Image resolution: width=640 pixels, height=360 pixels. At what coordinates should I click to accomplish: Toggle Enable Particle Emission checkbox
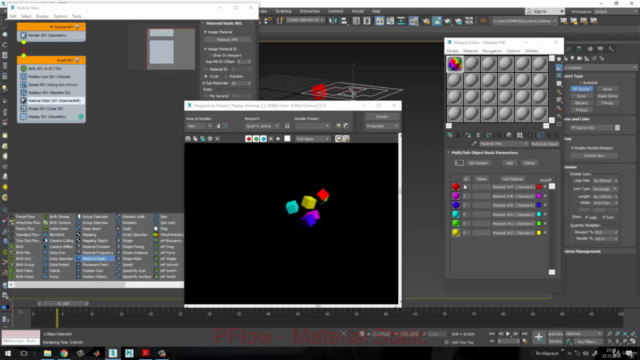point(573,148)
